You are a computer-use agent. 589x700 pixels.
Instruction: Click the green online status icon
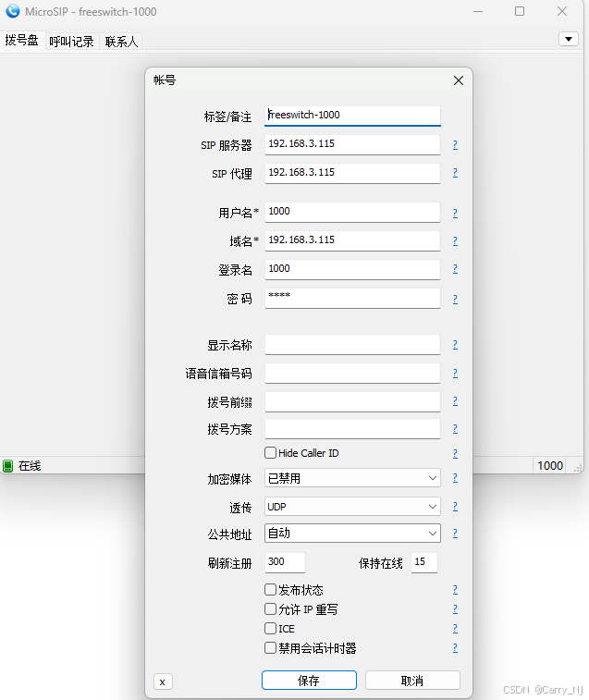pos(7,466)
